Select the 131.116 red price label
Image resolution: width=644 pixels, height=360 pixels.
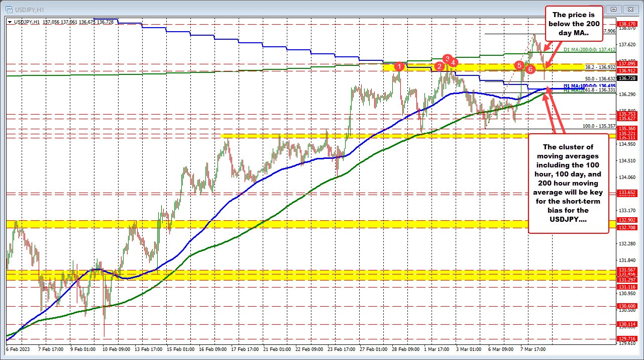pos(626,286)
